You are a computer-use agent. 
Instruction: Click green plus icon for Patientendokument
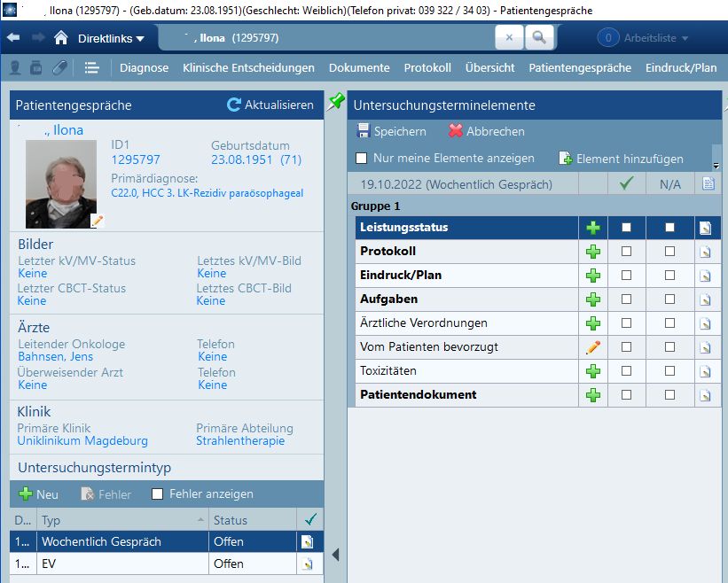coord(592,395)
